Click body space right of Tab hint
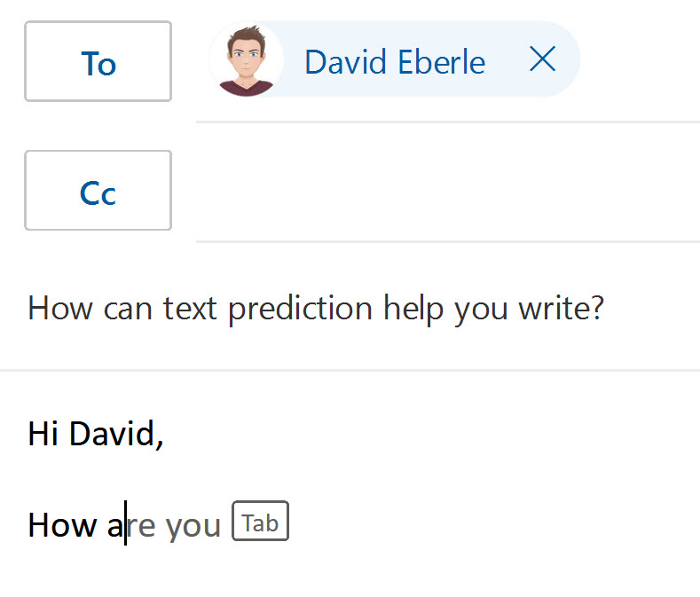The width and height of the screenshot is (700, 597). (488, 525)
